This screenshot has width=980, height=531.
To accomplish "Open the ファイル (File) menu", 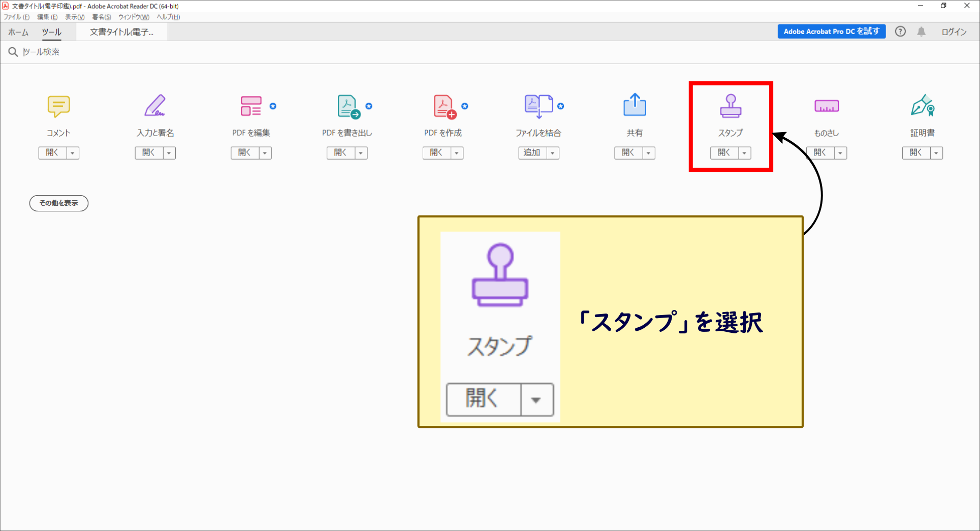I will pos(16,17).
